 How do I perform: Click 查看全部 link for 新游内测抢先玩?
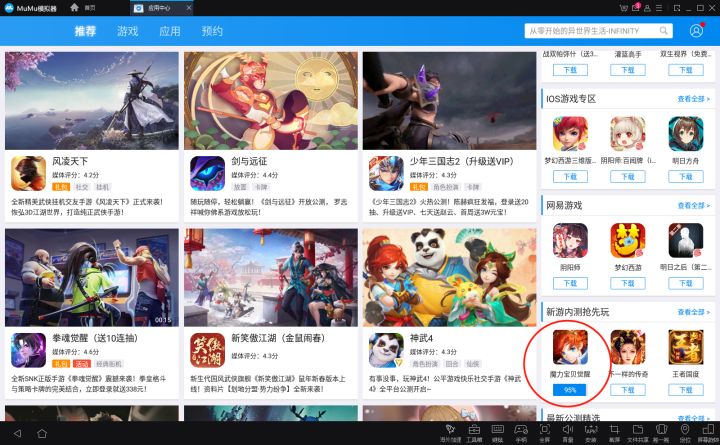693,312
